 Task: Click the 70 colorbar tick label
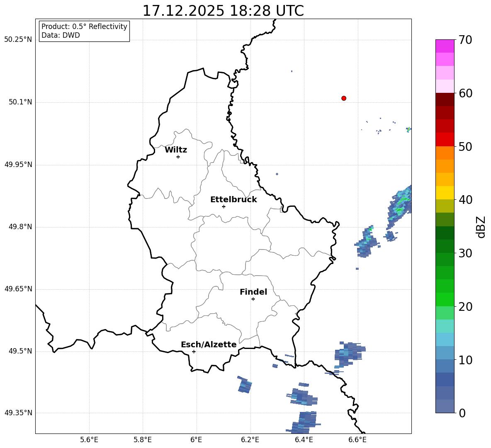pyautogui.click(x=465, y=40)
